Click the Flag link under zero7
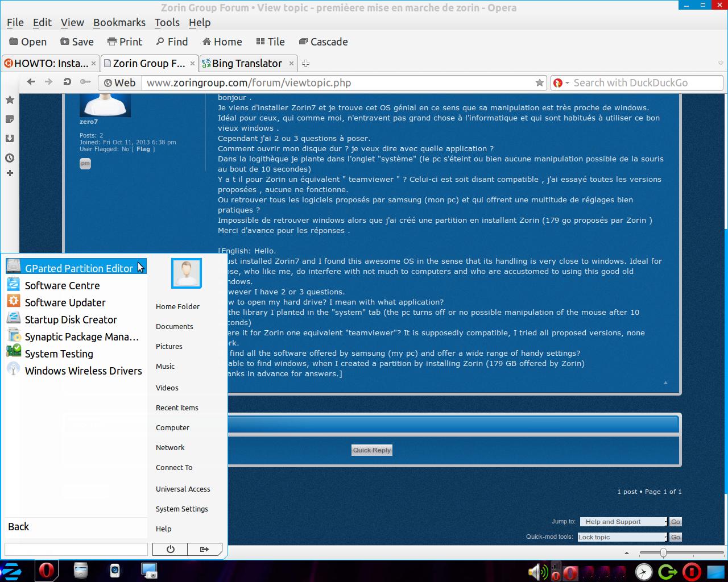The image size is (728, 582). coord(143,149)
